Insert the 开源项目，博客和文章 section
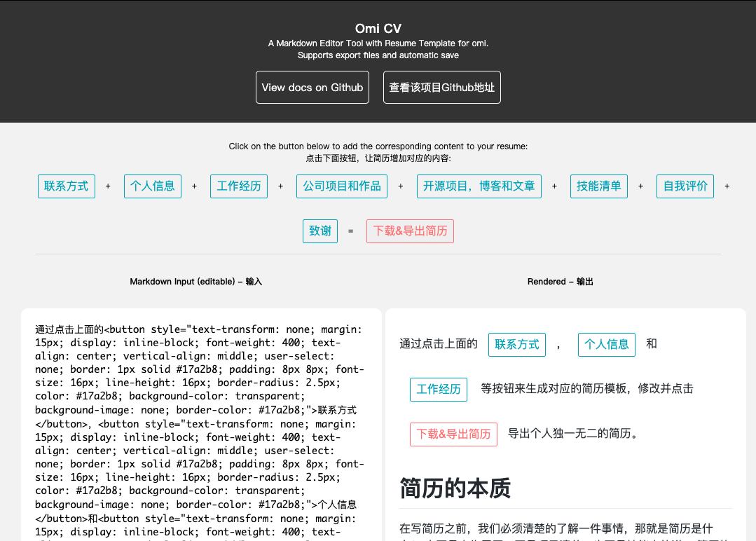The height and width of the screenshot is (541, 756). [479, 186]
